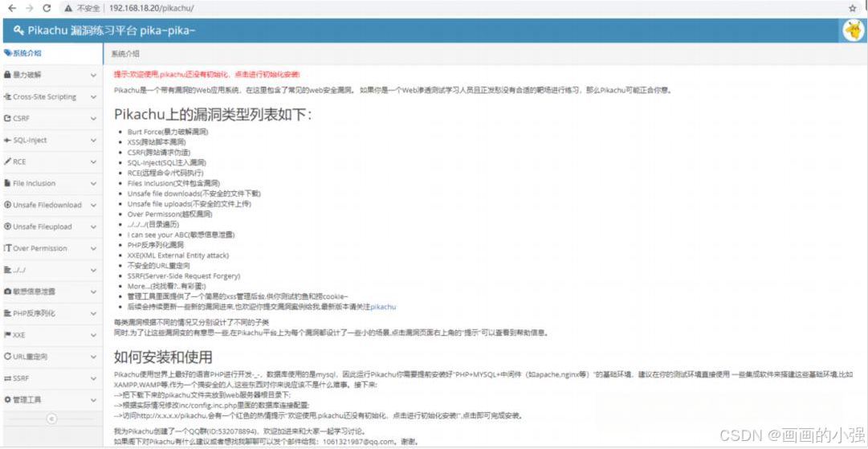Expand the CSRF menu chevron
The width and height of the screenshot is (868, 449).
tap(94, 118)
